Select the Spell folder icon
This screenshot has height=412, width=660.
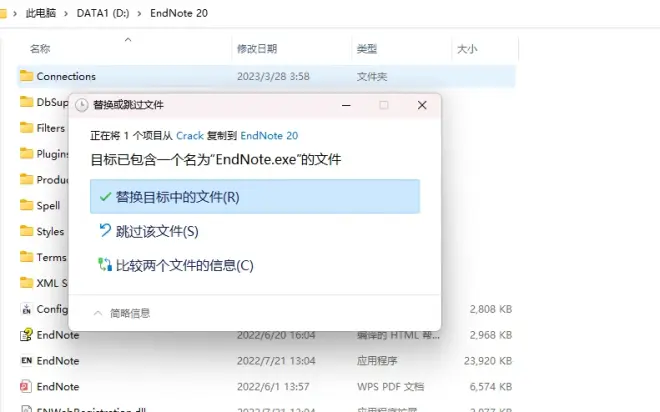27,205
